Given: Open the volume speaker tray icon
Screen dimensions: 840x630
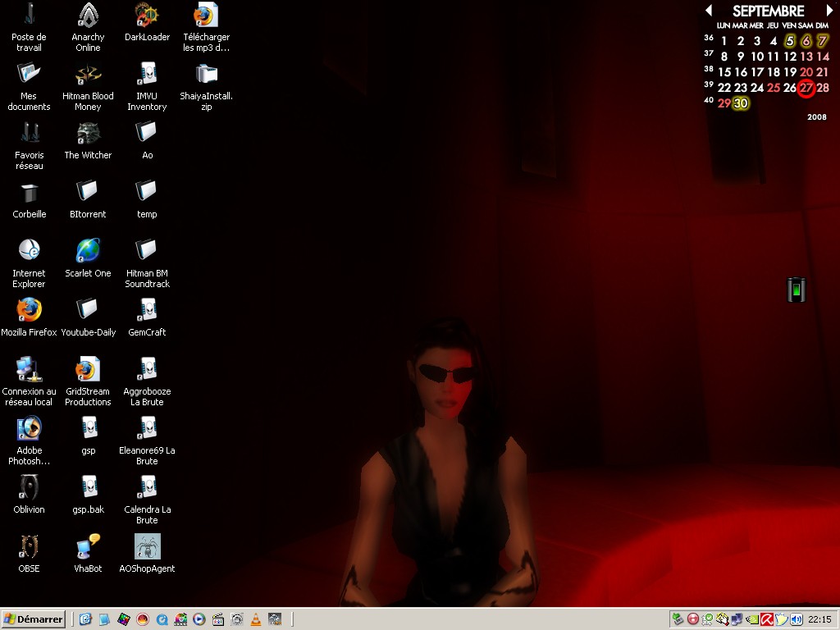Looking at the screenshot, I should click(796, 619).
